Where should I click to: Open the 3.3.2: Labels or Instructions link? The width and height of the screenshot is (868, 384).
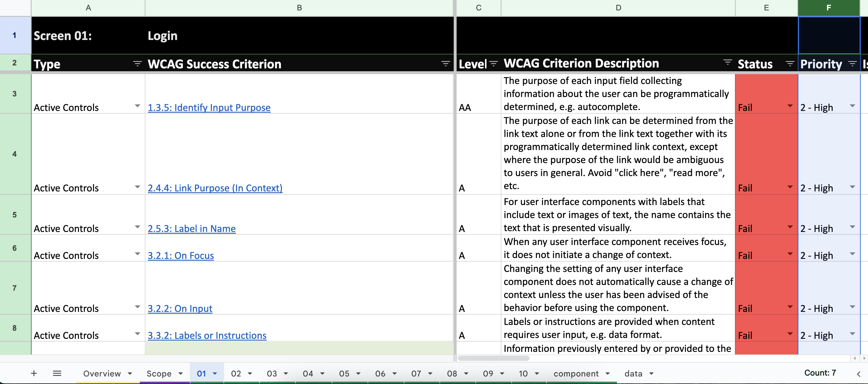[x=207, y=335]
